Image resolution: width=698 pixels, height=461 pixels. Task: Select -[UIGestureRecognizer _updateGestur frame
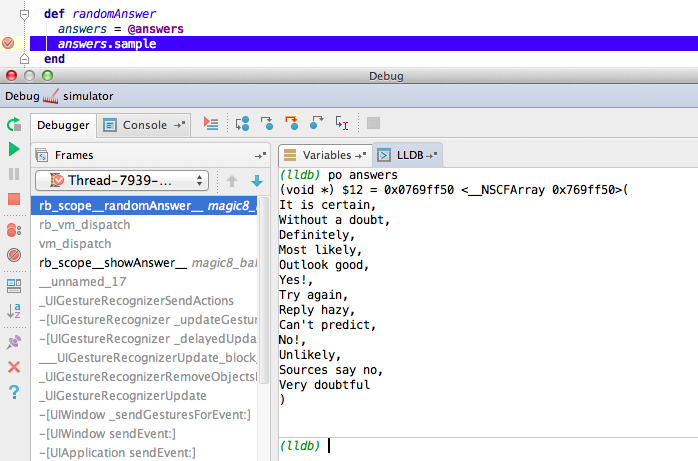coord(144,320)
